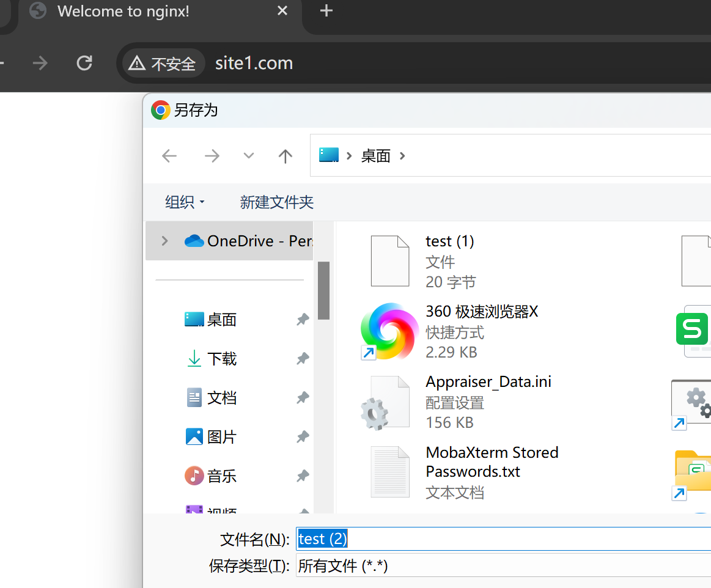This screenshot has height=588, width=711.
Task: Open 文档 folder in sidebar
Action: tap(221, 398)
